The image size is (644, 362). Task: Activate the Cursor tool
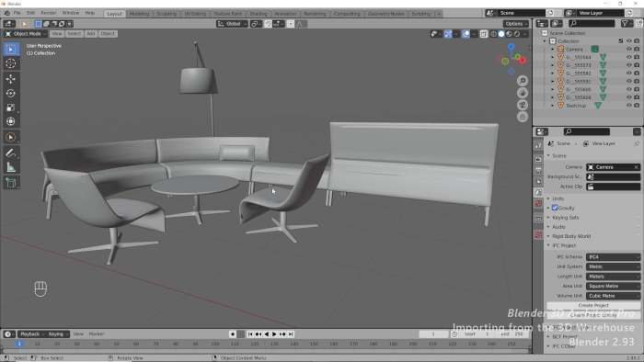click(x=11, y=63)
